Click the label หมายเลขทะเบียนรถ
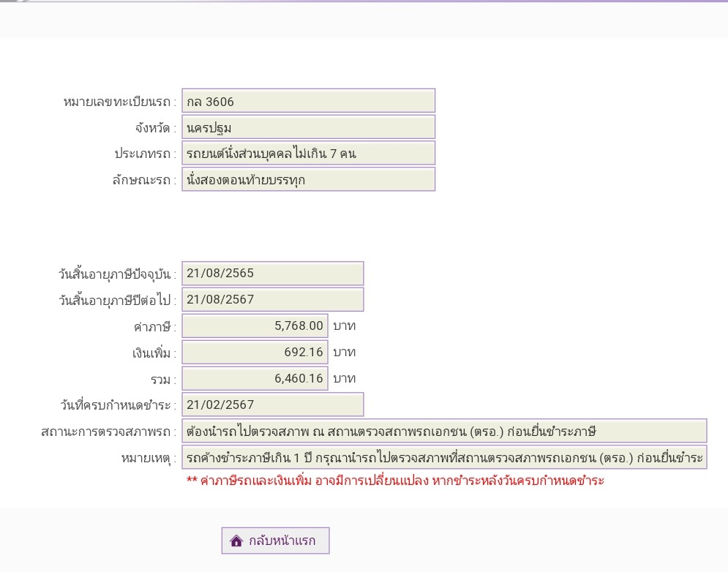The image size is (728, 572). pos(120,102)
